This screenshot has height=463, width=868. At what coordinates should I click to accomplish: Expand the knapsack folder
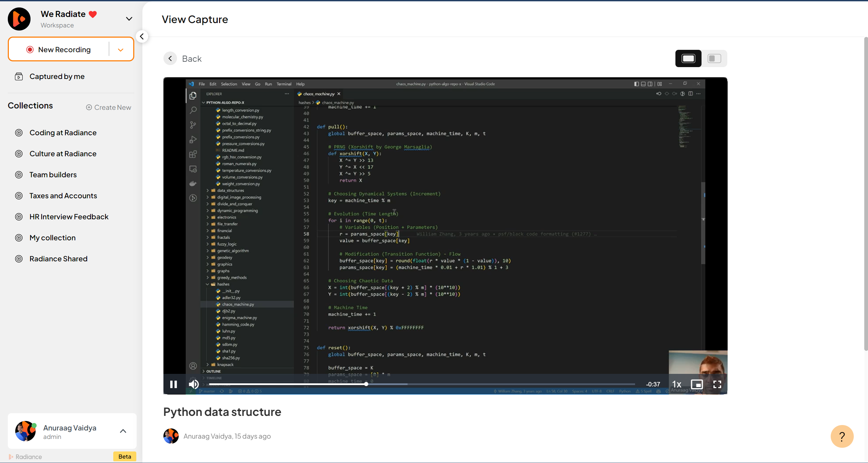[225, 365]
